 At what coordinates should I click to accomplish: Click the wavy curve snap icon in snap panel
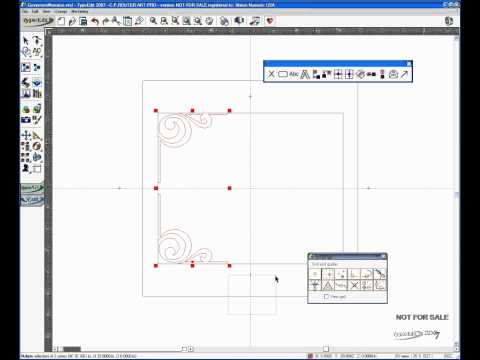(341, 285)
